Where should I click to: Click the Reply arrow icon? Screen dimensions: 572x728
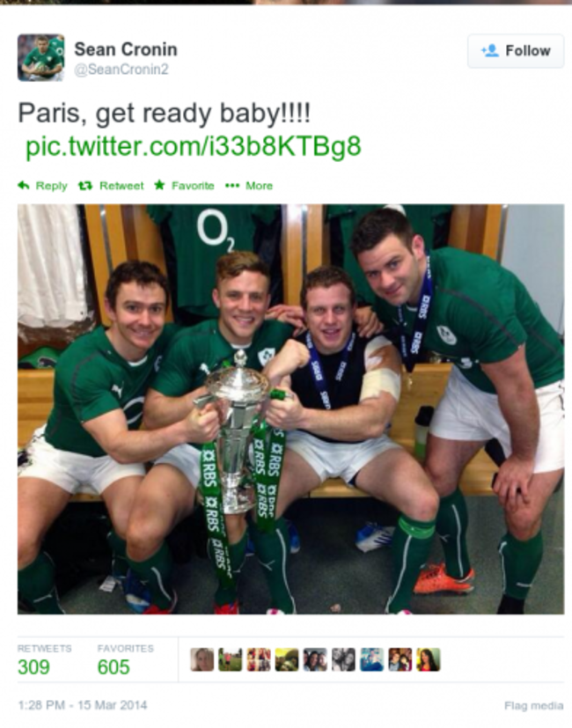(24, 186)
